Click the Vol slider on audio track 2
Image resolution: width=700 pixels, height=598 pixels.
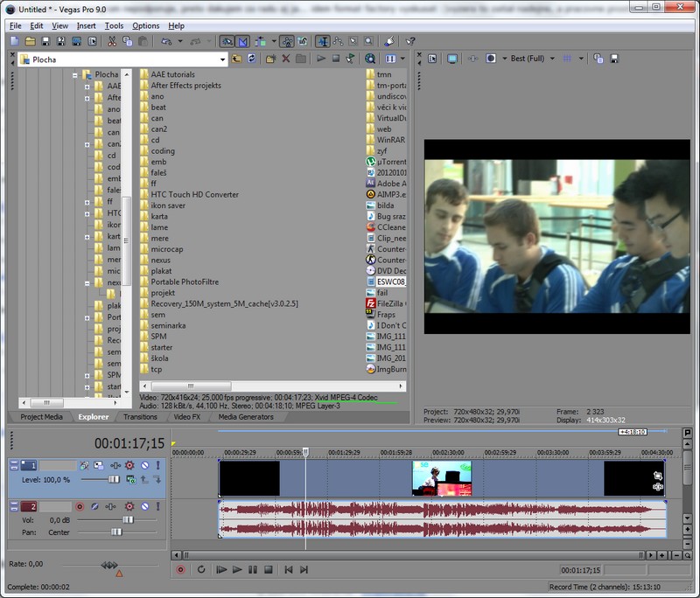(128, 519)
